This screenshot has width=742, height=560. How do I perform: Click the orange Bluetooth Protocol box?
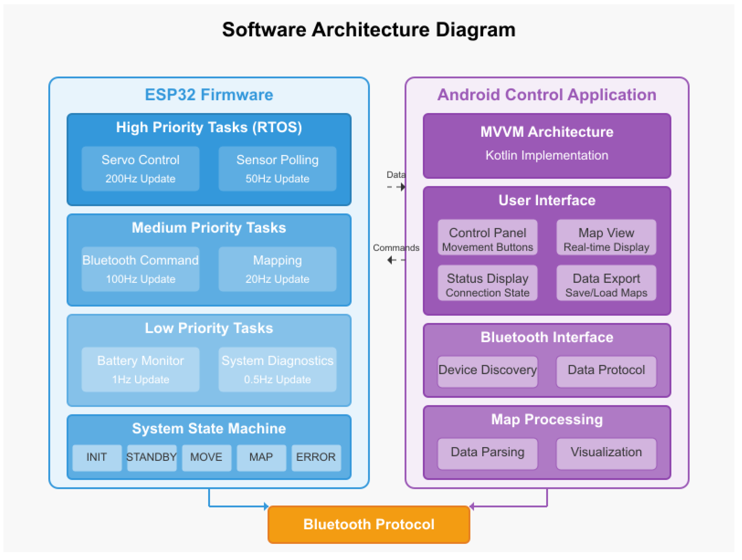(369, 525)
